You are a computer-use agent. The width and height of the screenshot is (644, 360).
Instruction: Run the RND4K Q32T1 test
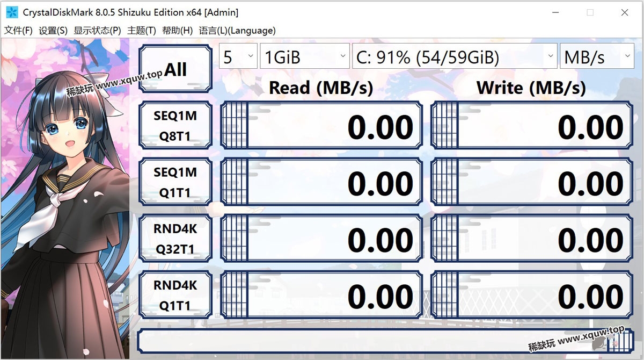coord(175,239)
